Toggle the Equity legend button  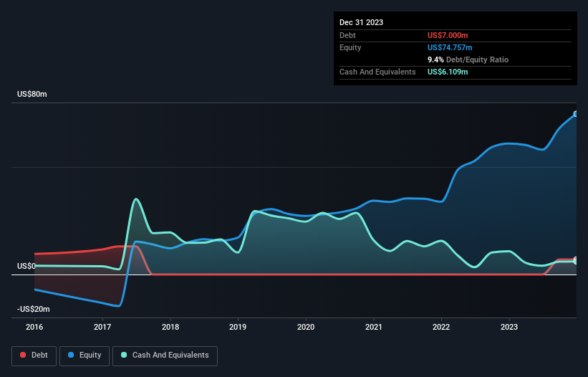[x=85, y=355]
